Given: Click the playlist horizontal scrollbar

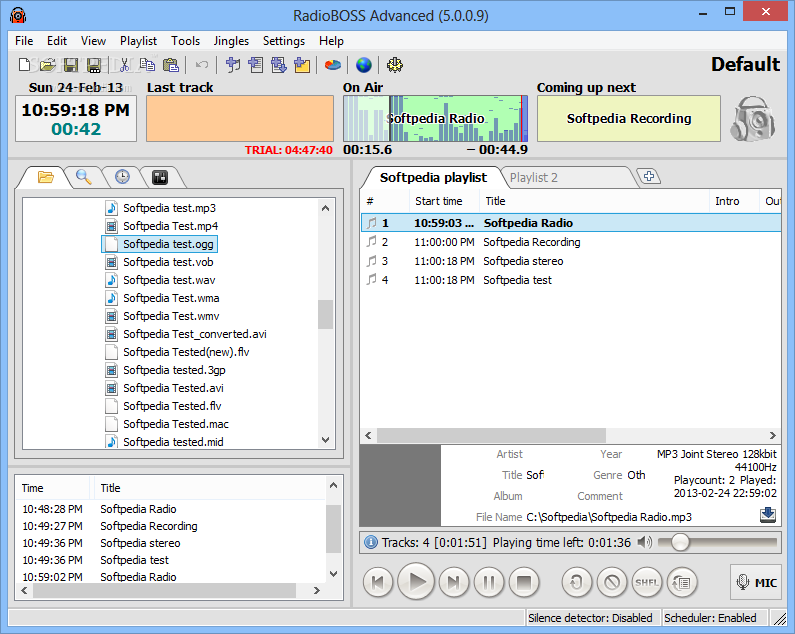Looking at the screenshot, I should pos(491,435).
